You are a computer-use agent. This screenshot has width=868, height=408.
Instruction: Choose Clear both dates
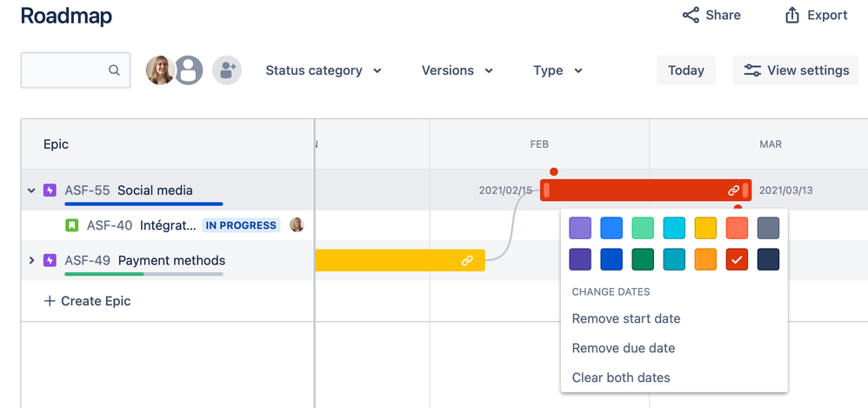[620, 378]
